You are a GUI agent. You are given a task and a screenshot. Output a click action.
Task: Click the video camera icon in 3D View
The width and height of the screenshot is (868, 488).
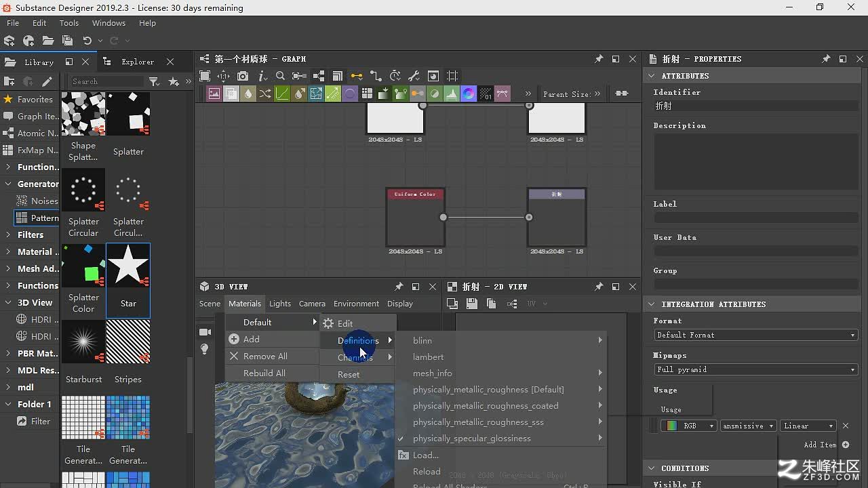pyautogui.click(x=204, y=332)
